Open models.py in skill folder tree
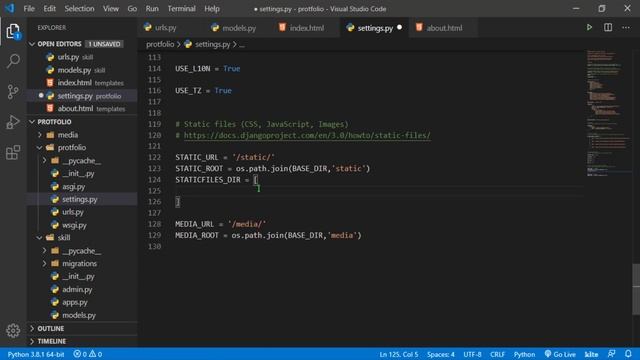 click(79, 315)
